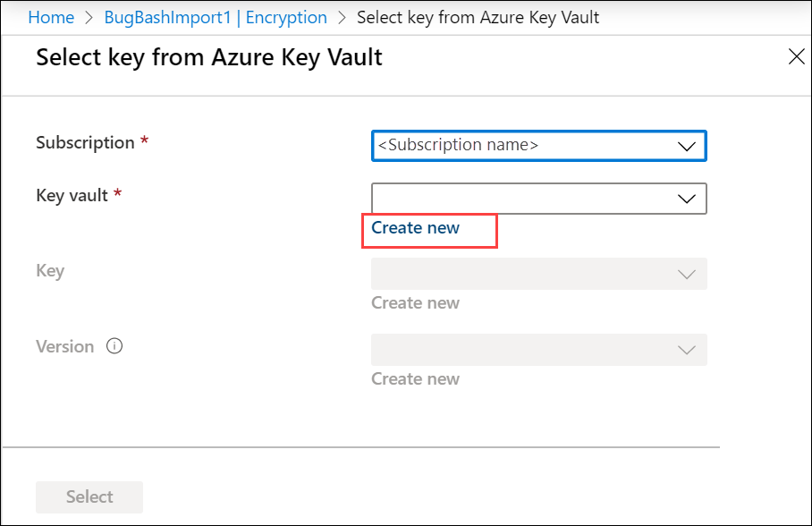Open the Version dropdown
The width and height of the screenshot is (812, 526).
tap(537, 350)
